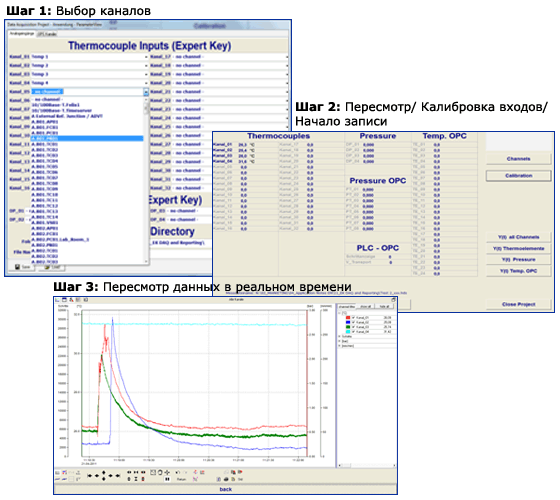560x500 pixels.
Task: Switch to the Analogeingänge tab
Action: click(22, 34)
